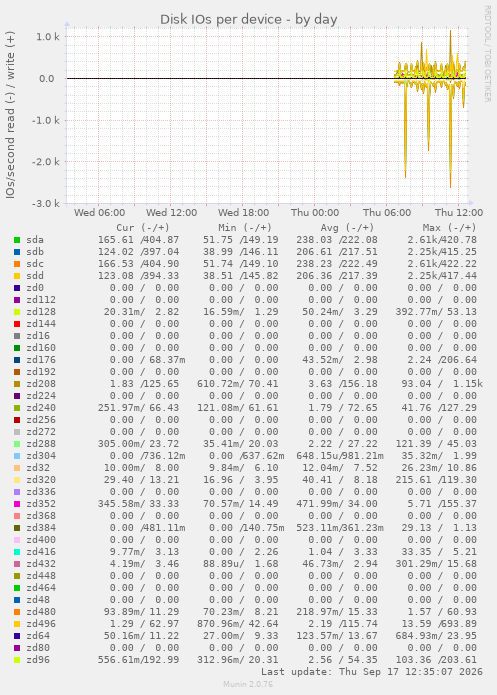Click the 'Wed 12:00' time axis label

click(x=171, y=213)
